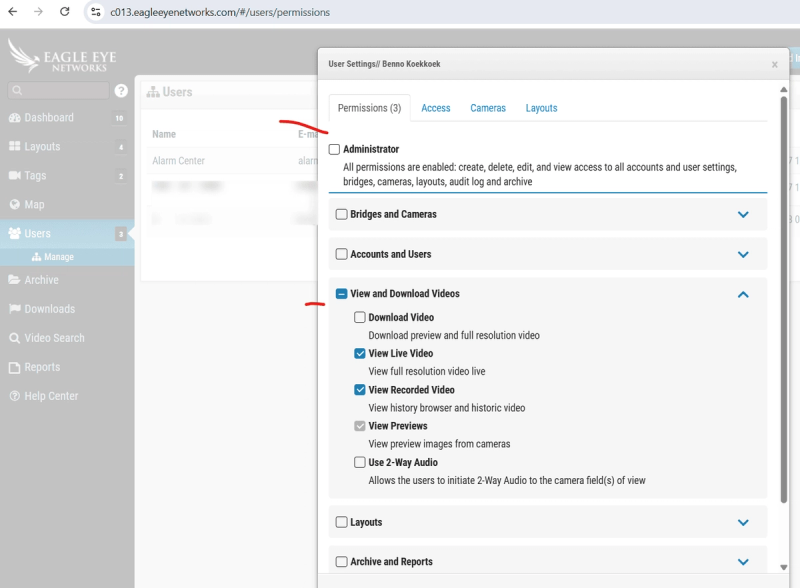Enable the Use 2-Way Audio checkbox
800x588 pixels.
360,462
